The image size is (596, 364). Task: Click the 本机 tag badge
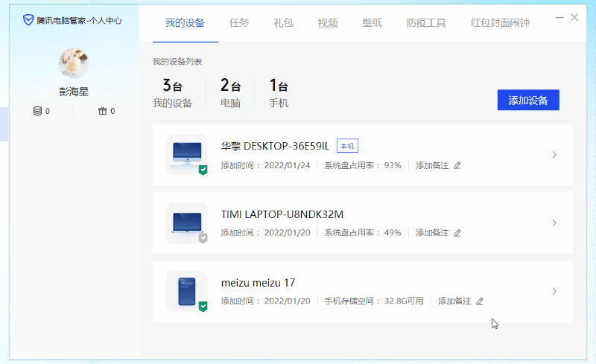[x=347, y=146]
